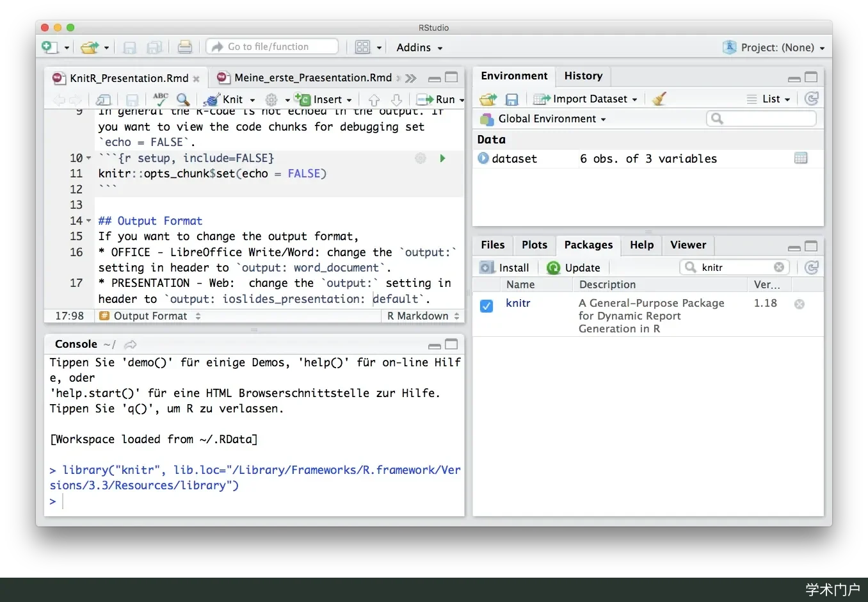868x602 pixels.
Task: Switch to the Environment tab
Action: click(514, 76)
